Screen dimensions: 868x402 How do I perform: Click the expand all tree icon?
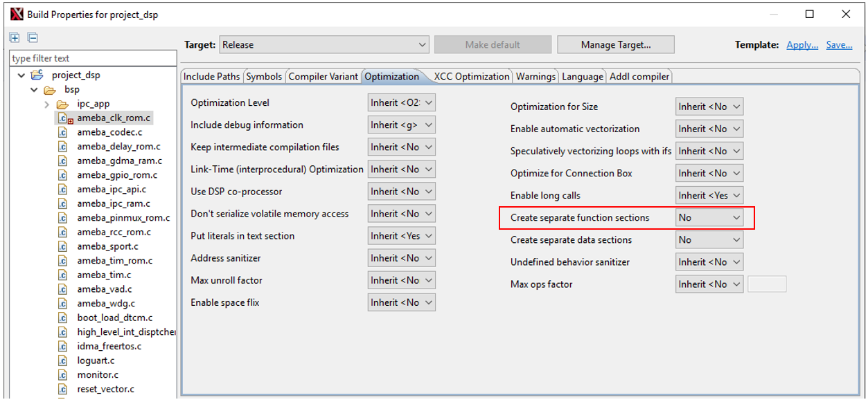click(15, 37)
